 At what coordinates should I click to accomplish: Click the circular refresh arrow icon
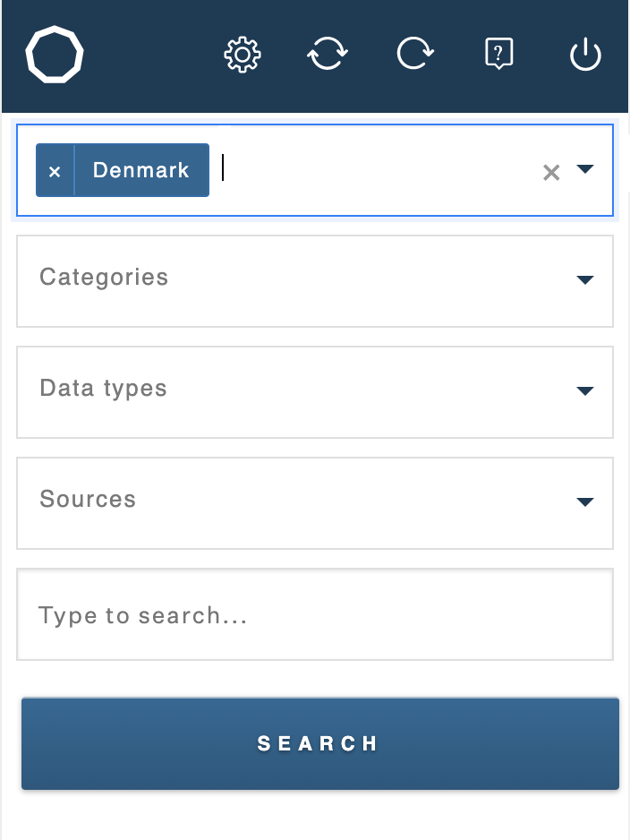415,53
